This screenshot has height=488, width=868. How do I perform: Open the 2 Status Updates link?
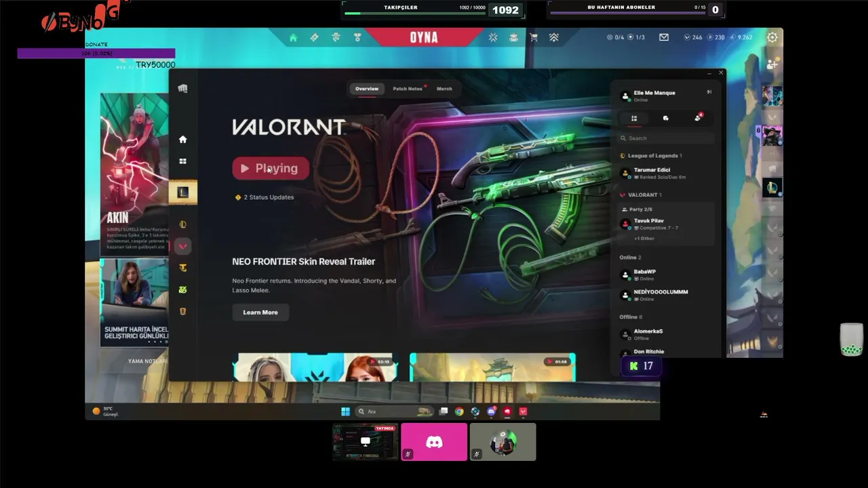point(264,197)
